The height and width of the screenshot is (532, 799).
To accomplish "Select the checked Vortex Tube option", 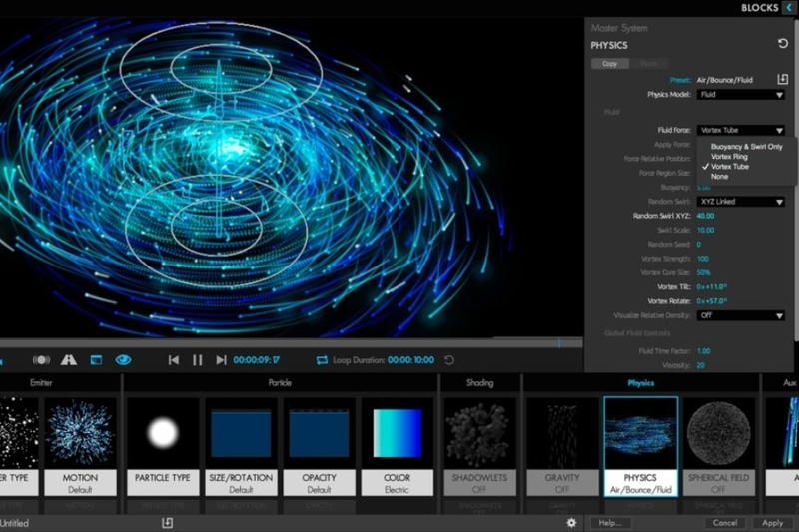I will pyautogui.click(x=730, y=167).
